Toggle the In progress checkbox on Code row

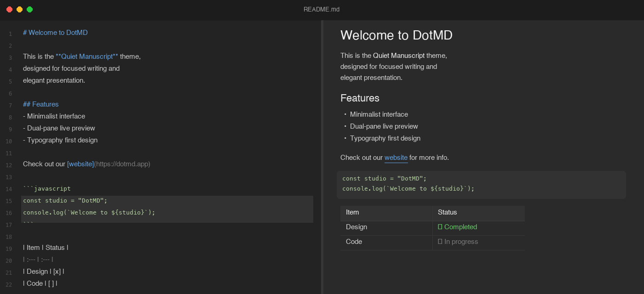(x=440, y=241)
